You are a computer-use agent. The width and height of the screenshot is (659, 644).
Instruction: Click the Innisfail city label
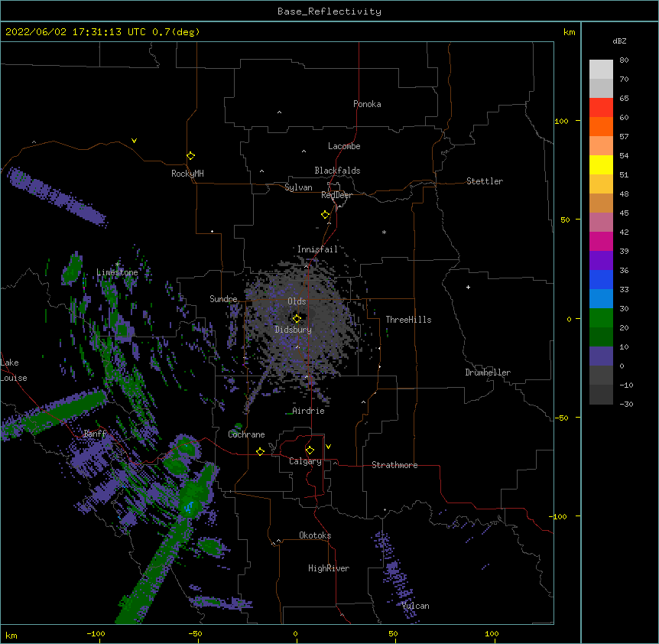coord(317,249)
